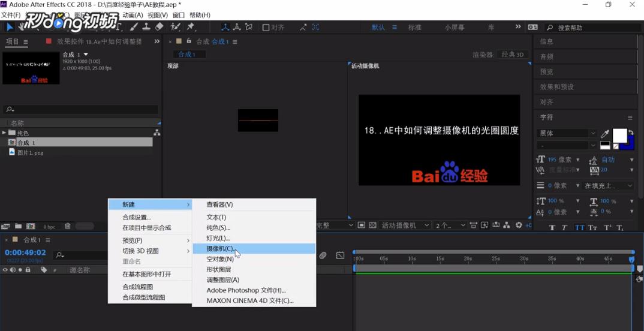Open the 经典 3D renderer dropdown
The width and height of the screenshot is (644, 331).
coord(513,54)
